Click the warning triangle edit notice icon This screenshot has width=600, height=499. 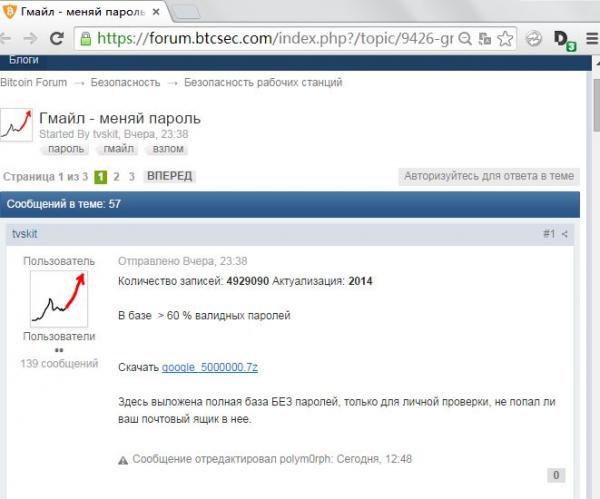coord(123,460)
